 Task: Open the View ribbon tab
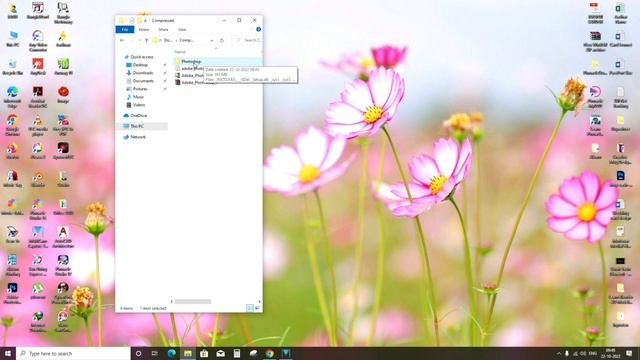point(182,29)
